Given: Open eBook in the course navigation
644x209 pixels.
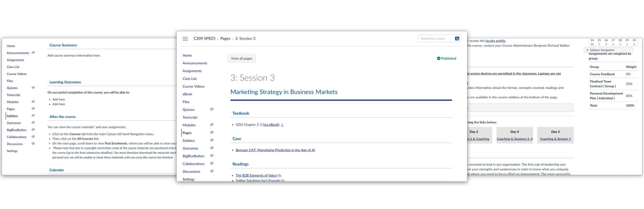Looking at the screenshot, I should coord(187,94).
